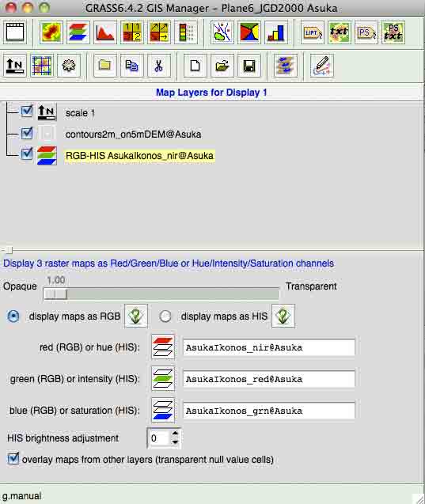Choose green channel raster map button

pyautogui.click(x=163, y=378)
